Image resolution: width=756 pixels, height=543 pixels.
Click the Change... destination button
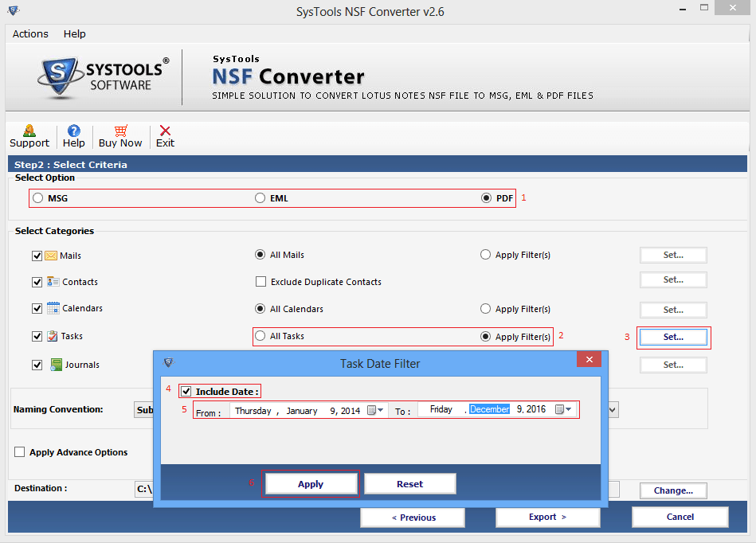coord(673,490)
